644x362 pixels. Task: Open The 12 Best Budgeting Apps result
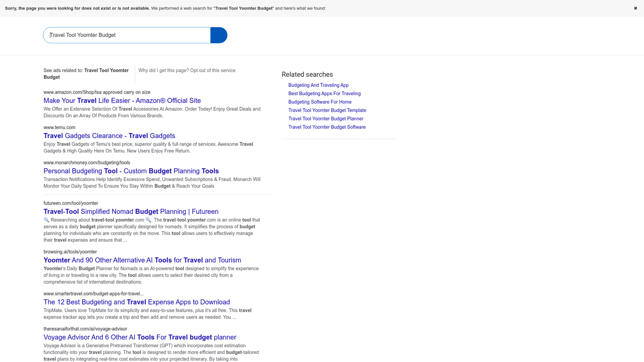click(x=137, y=302)
